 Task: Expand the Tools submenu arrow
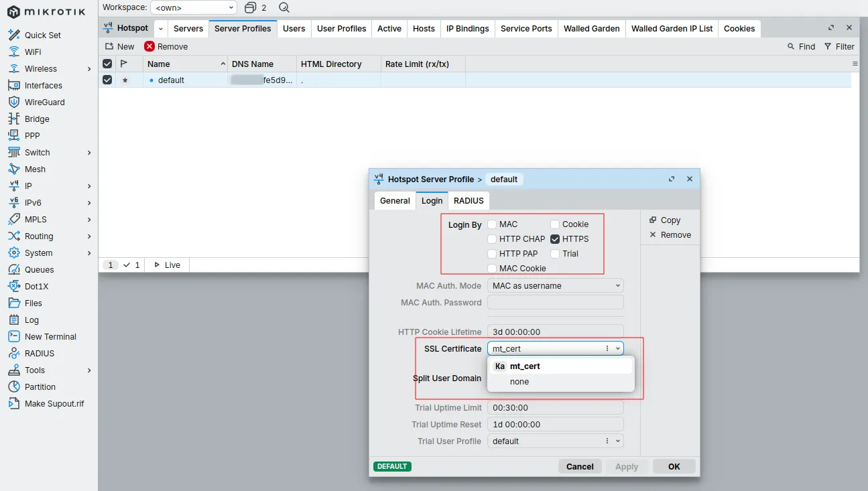coord(89,370)
